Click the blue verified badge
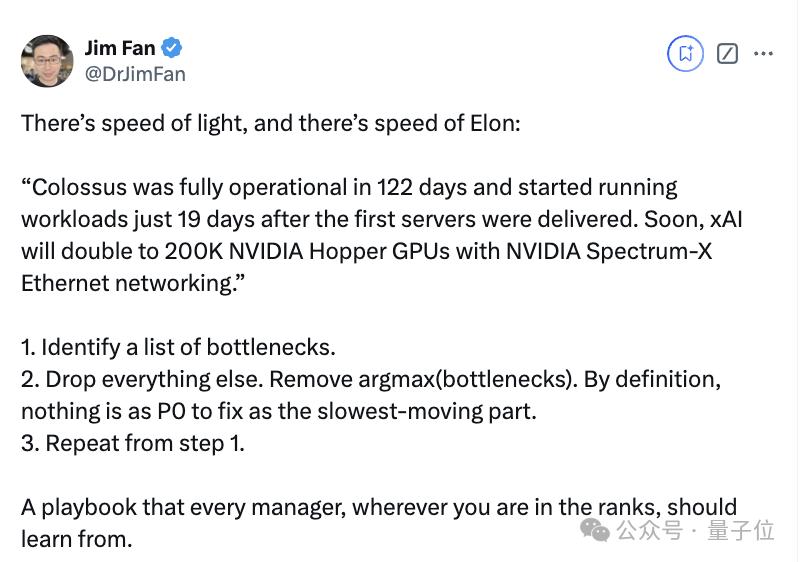 tap(172, 48)
